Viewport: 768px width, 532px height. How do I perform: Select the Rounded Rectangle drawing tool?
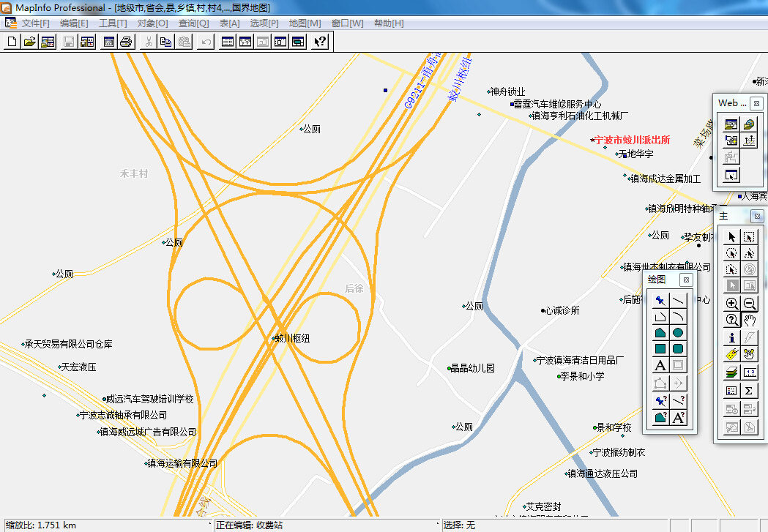[678, 349]
